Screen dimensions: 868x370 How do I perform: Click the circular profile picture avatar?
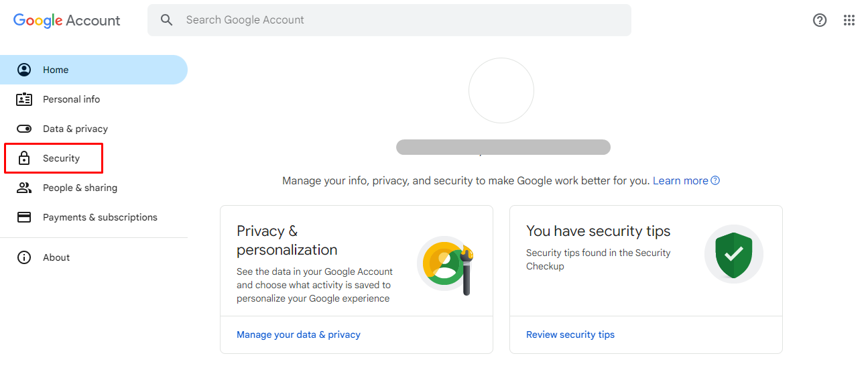tap(501, 90)
